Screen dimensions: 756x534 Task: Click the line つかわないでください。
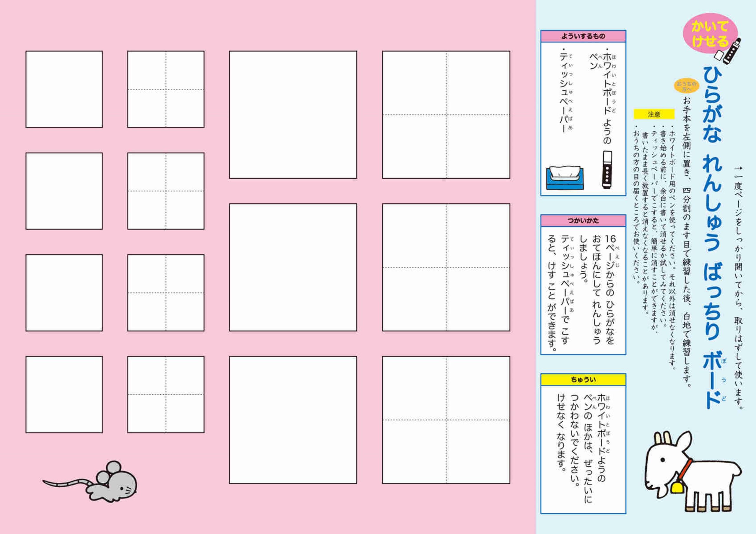(x=575, y=441)
